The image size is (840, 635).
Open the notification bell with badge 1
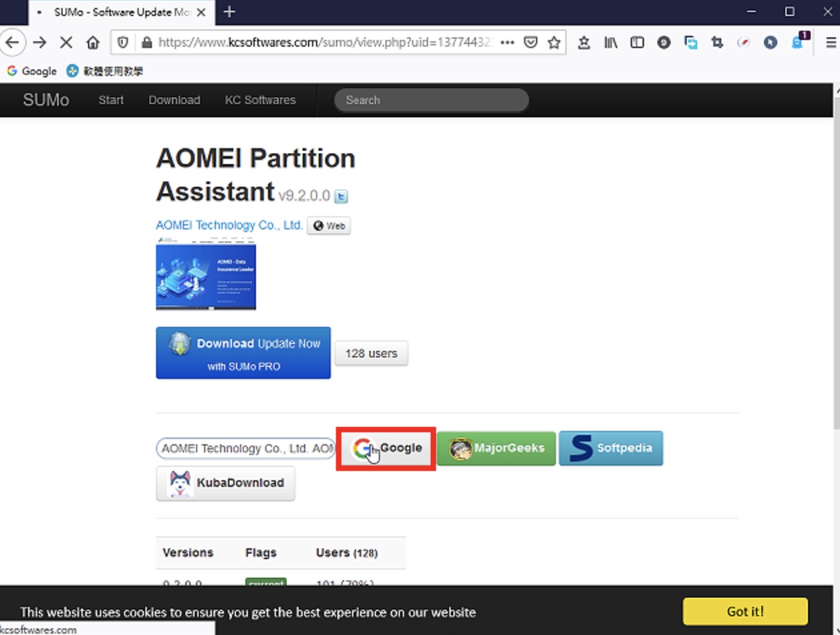coord(798,41)
